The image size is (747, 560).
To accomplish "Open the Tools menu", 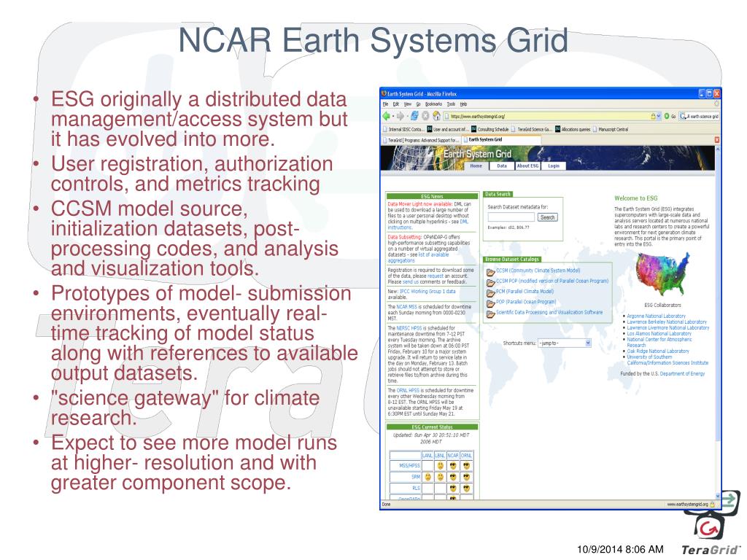I will click(451, 104).
